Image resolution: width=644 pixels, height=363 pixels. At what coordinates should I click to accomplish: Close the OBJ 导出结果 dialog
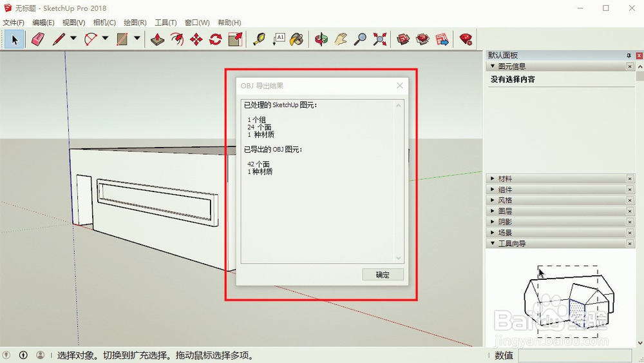(400, 86)
